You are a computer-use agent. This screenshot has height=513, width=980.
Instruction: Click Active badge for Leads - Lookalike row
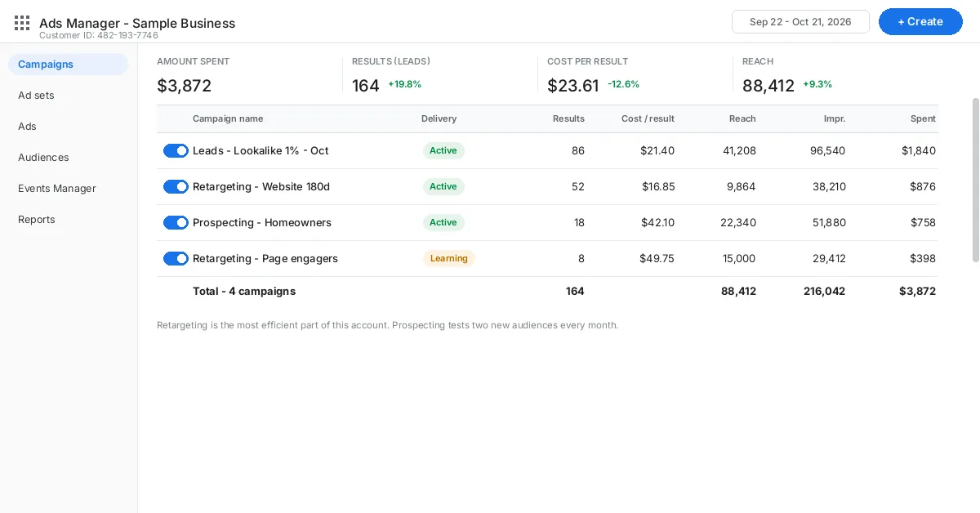[x=443, y=151]
